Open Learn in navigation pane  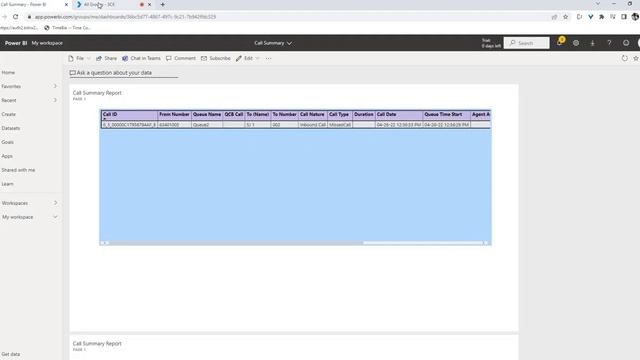(7, 184)
